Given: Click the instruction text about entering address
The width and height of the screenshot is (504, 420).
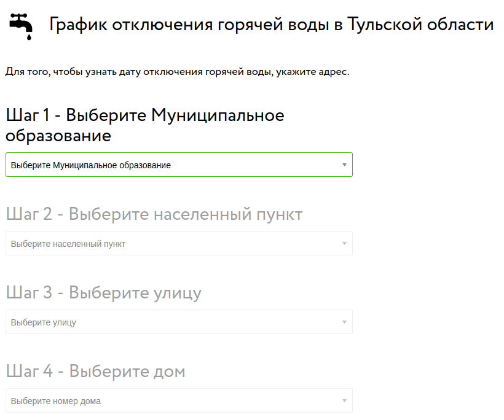Looking at the screenshot, I should (177, 72).
